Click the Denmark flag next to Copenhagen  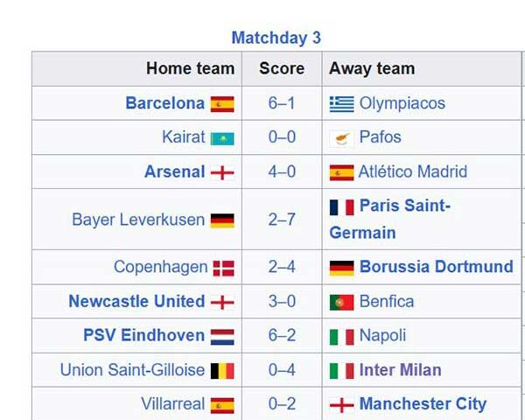(x=222, y=268)
